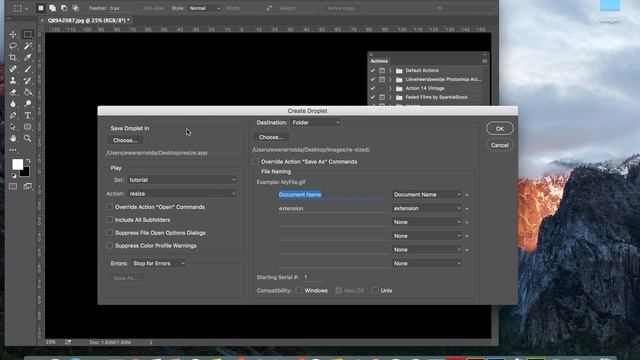Select the History Brush tool
The height and width of the screenshot is (360, 640).
click(x=28, y=80)
